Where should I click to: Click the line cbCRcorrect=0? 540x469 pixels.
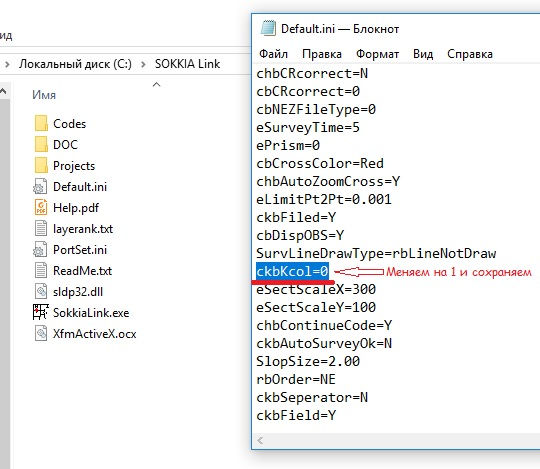(x=308, y=91)
